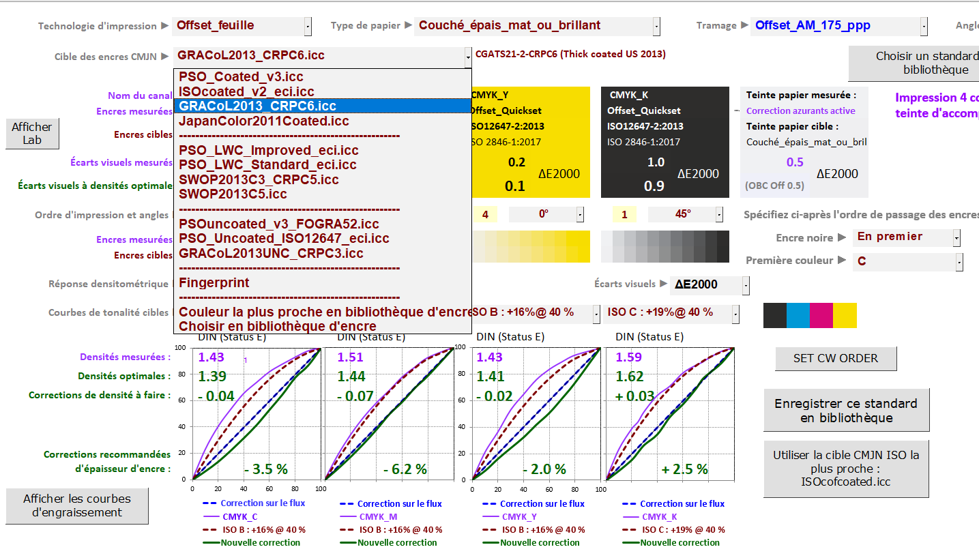Open the Première couleur C dropdown

(960, 261)
